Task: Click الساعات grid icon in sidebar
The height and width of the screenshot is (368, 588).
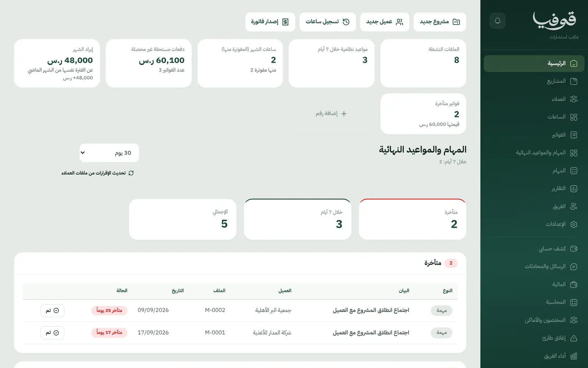Action: coord(574,117)
